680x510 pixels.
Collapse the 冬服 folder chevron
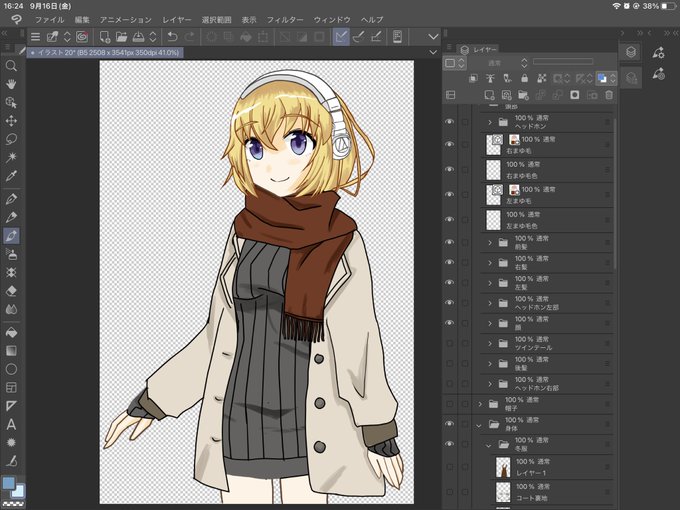489,445
